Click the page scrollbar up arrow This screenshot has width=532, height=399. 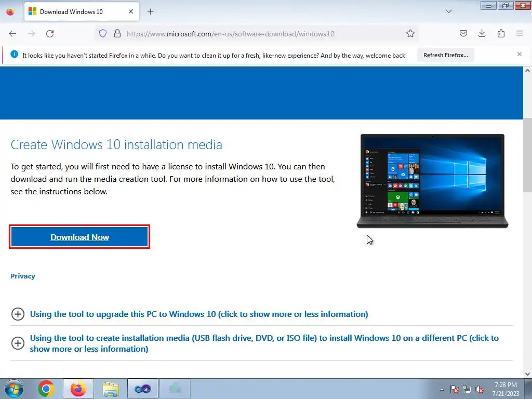coord(527,71)
